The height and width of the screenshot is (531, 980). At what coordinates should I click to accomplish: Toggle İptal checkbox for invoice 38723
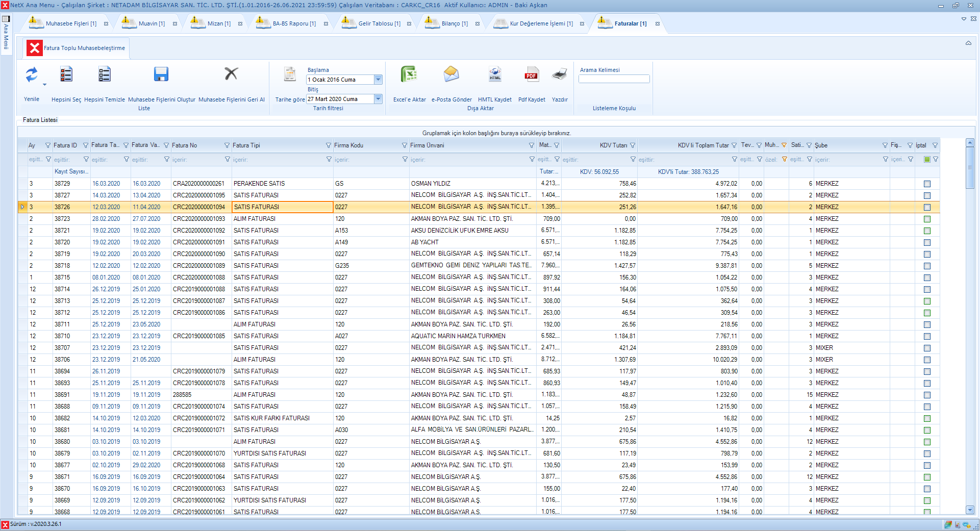(x=927, y=219)
